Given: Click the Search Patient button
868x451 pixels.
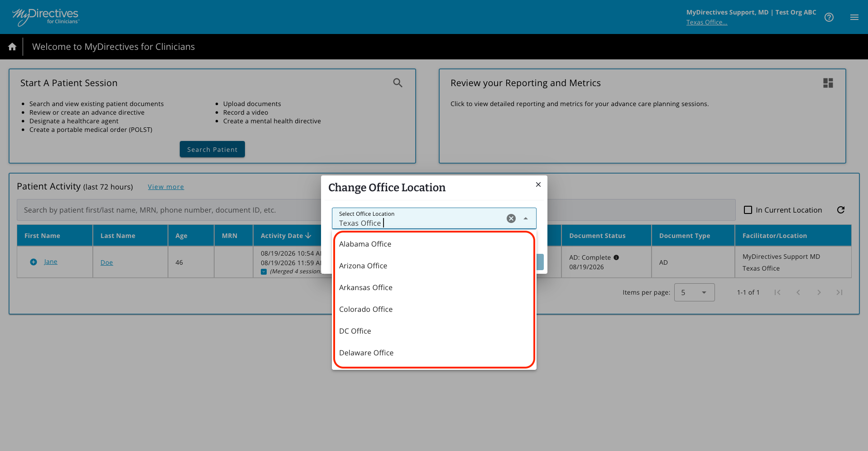Looking at the screenshot, I should [x=212, y=150].
